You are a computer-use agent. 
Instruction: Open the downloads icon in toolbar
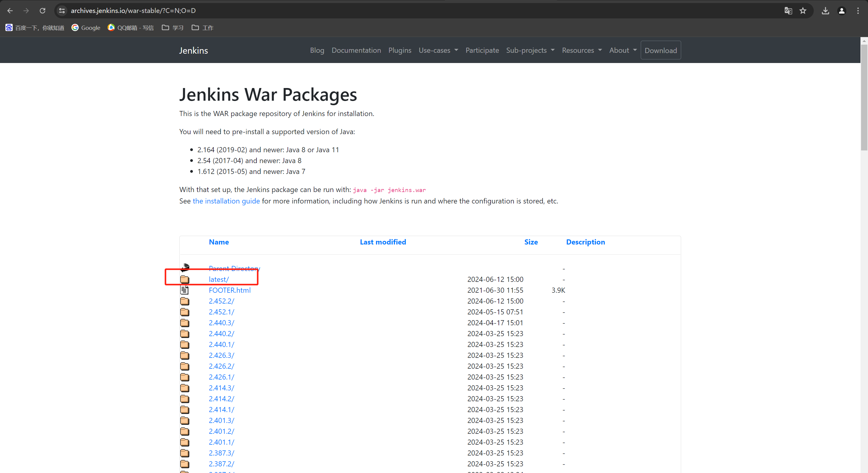click(825, 11)
